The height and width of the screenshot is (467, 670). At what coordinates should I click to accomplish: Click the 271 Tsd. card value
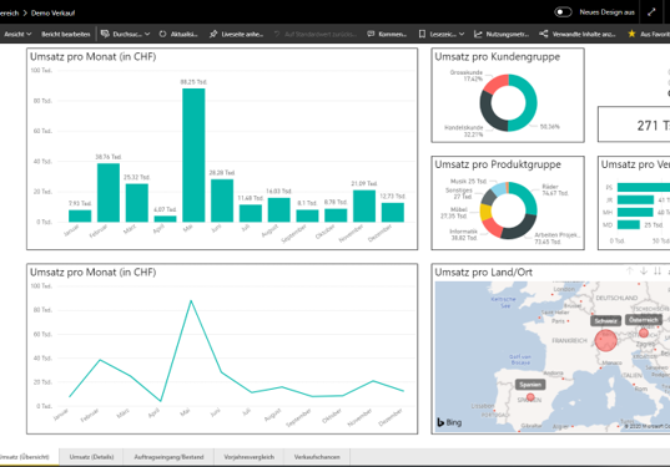653,126
